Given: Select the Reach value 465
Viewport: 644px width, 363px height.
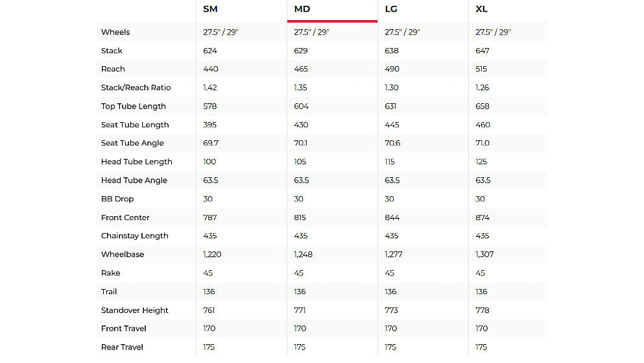Looking at the screenshot, I should tap(301, 69).
